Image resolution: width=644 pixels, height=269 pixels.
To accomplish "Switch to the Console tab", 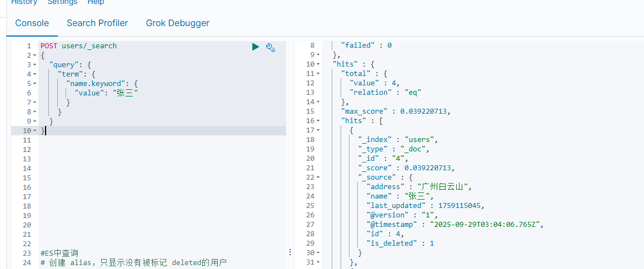I will pos(32,23).
